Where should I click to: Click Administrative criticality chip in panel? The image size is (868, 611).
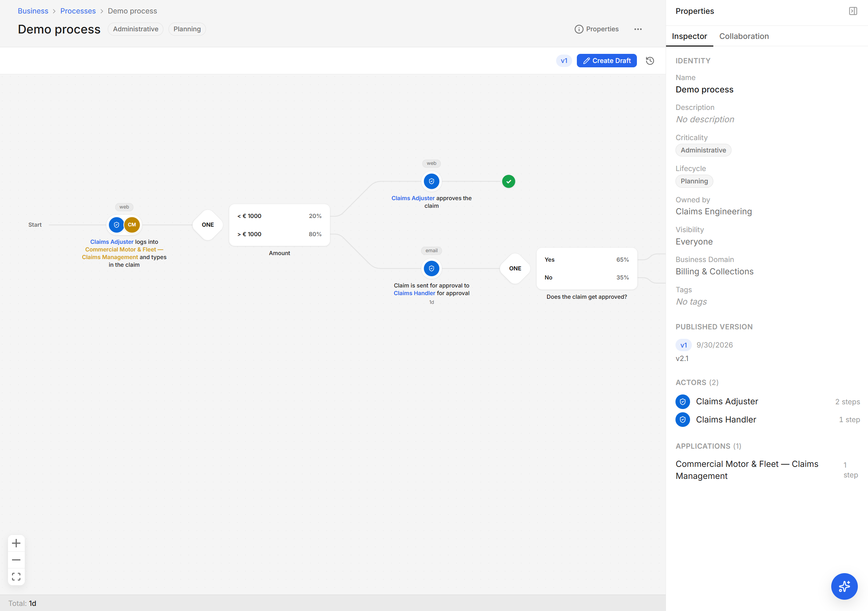click(703, 150)
